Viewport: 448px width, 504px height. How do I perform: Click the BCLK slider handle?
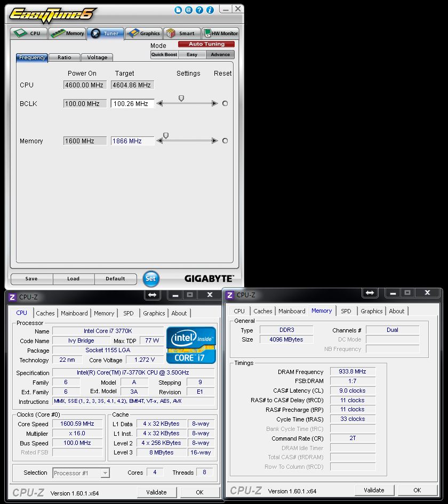[x=181, y=98]
